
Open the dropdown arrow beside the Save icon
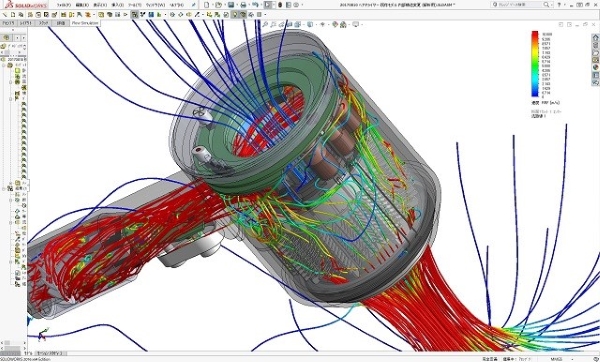(x=237, y=5)
